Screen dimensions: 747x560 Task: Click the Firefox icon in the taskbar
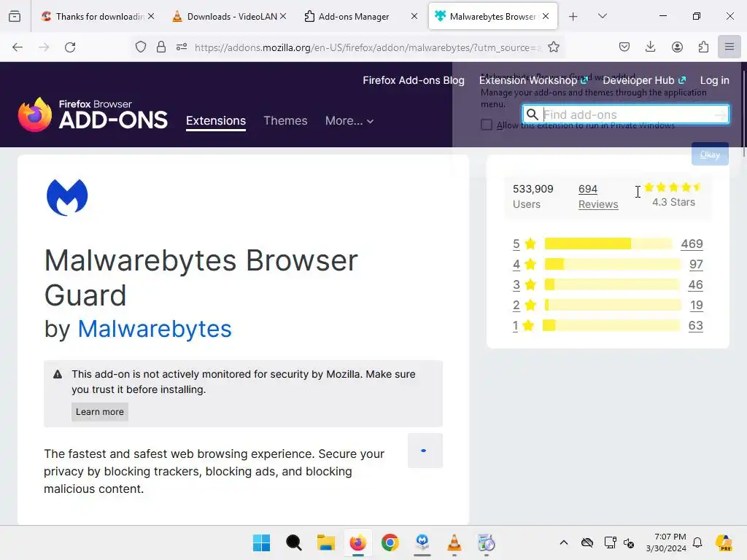click(x=357, y=542)
